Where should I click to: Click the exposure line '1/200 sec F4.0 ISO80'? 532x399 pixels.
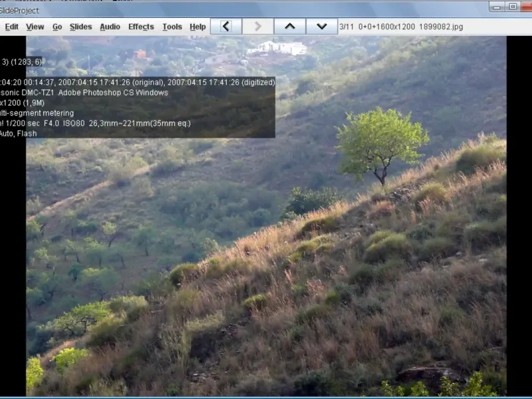45,123
